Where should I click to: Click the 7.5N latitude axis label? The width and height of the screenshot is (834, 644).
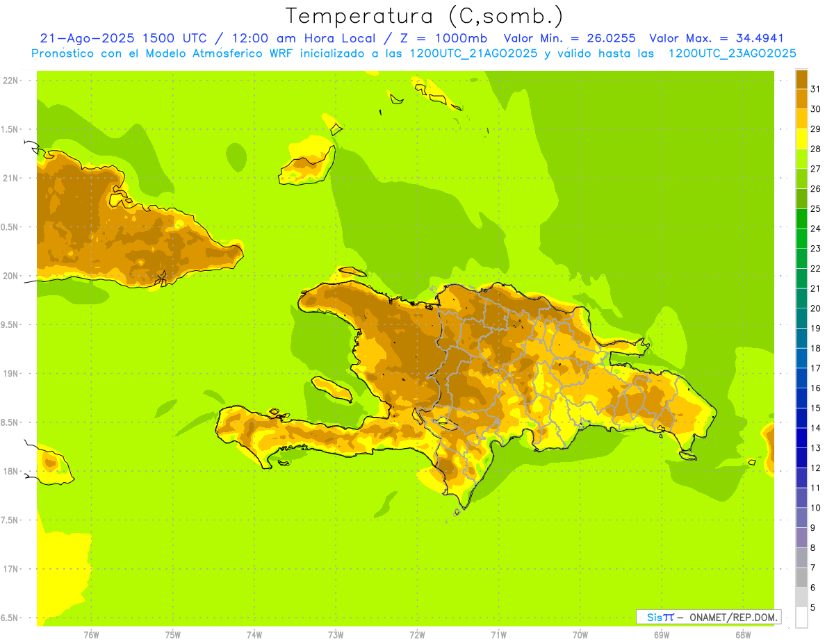point(10,520)
